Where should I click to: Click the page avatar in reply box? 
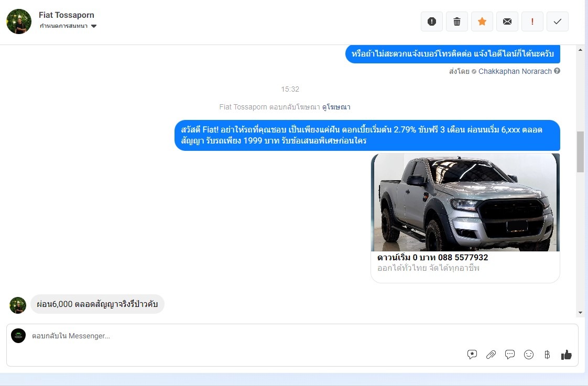[18, 336]
